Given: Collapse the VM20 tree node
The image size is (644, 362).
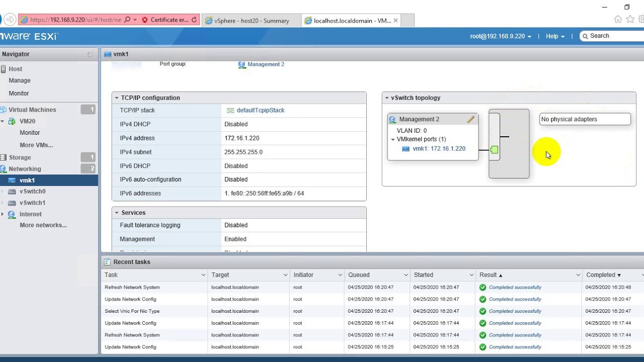Looking at the screenshot, I should point(3,121).
